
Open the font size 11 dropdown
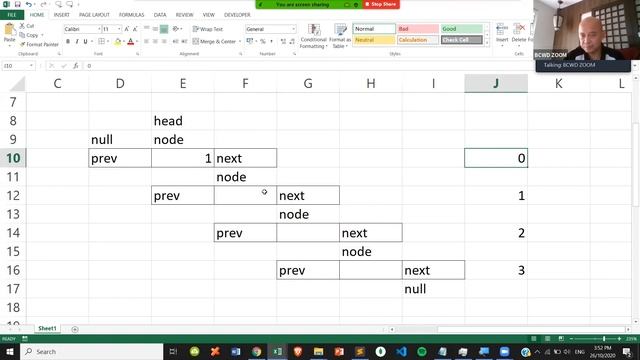point(119,29)
